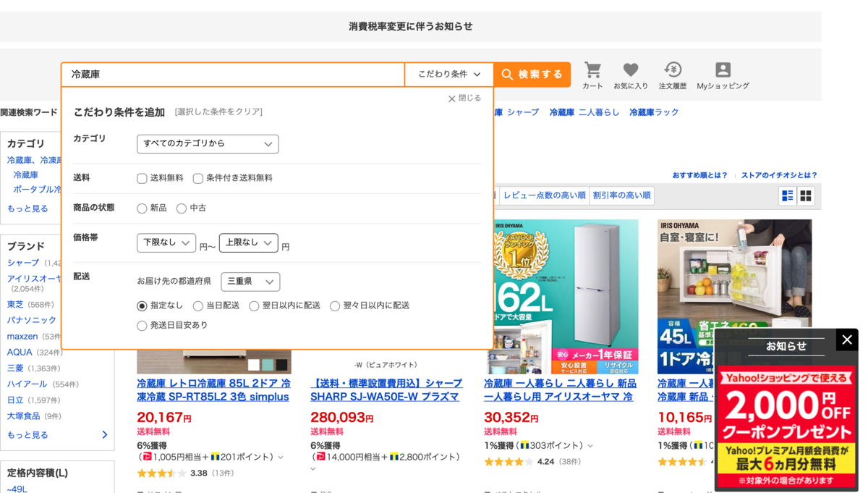Viewport: 868px width, 493px height.
Task: Open the 三重県 prefecture dropdown
Action: pyautogui.click(x=250, y=282)
